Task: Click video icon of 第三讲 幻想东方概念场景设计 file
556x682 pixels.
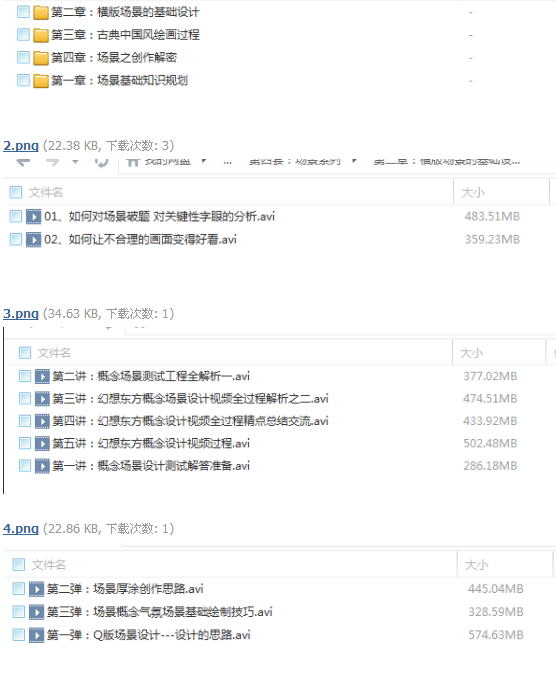Action: pyautogui.click(x=42, y=398)
